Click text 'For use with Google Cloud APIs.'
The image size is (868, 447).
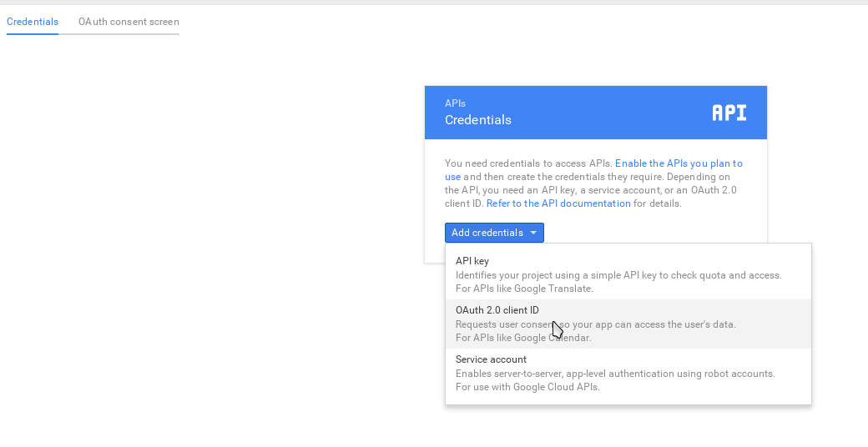click(x=527, y=387)
